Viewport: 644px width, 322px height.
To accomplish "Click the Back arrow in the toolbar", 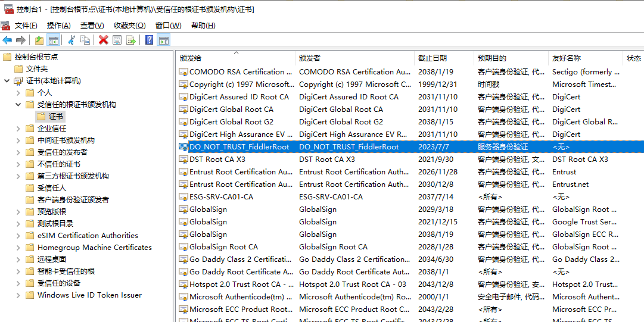I will [7, 40].
